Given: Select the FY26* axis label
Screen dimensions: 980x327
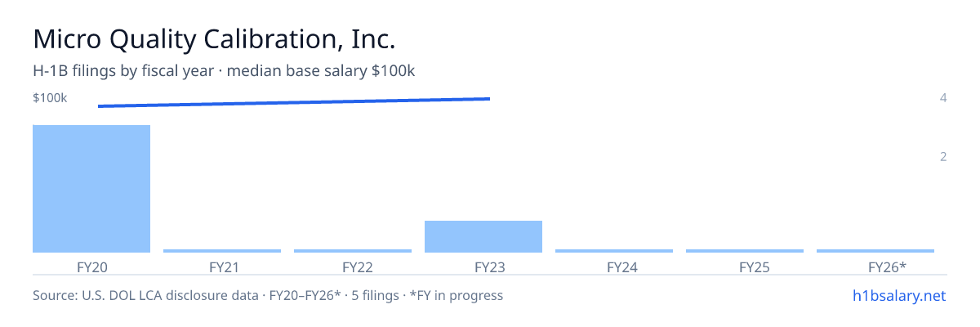Looking at the screenshot, I should pos(875,267).
